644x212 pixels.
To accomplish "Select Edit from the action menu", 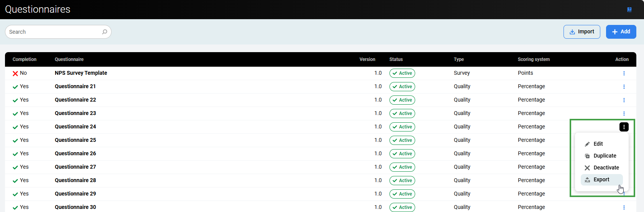I will [x=598, y=144].
